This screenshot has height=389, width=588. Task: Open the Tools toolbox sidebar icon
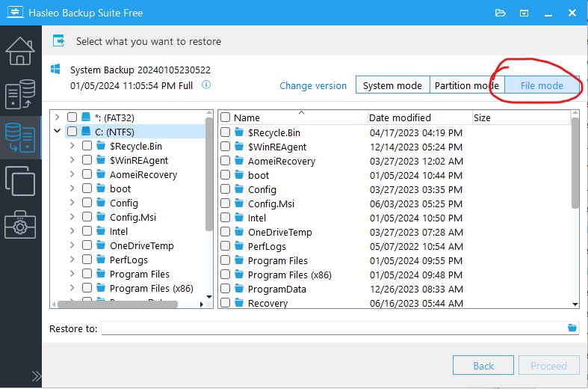pyautogui.click(x=20, y=224)
